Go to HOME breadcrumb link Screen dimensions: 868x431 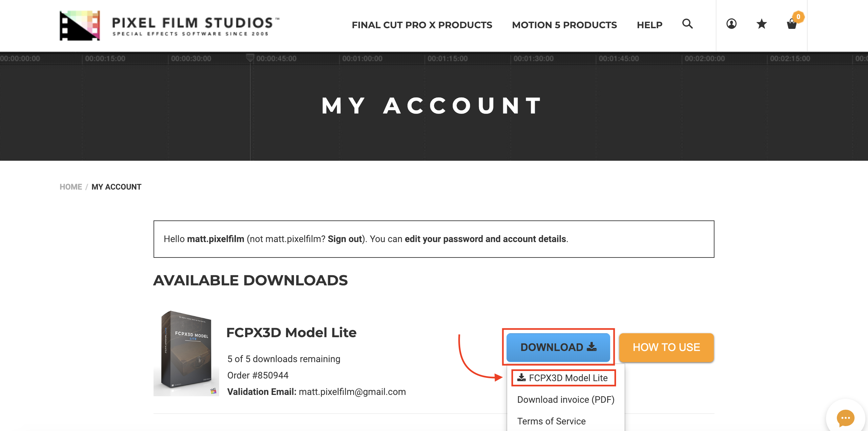tap(71, 187)
